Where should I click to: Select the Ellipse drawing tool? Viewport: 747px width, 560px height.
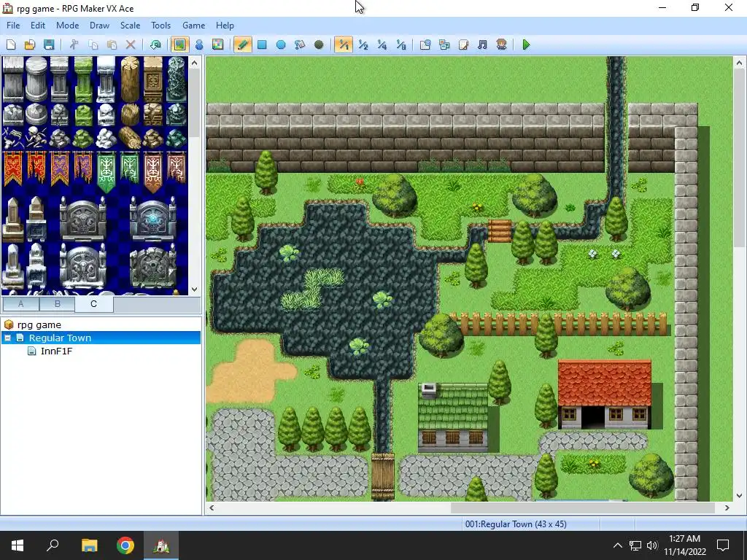point(281,44)
